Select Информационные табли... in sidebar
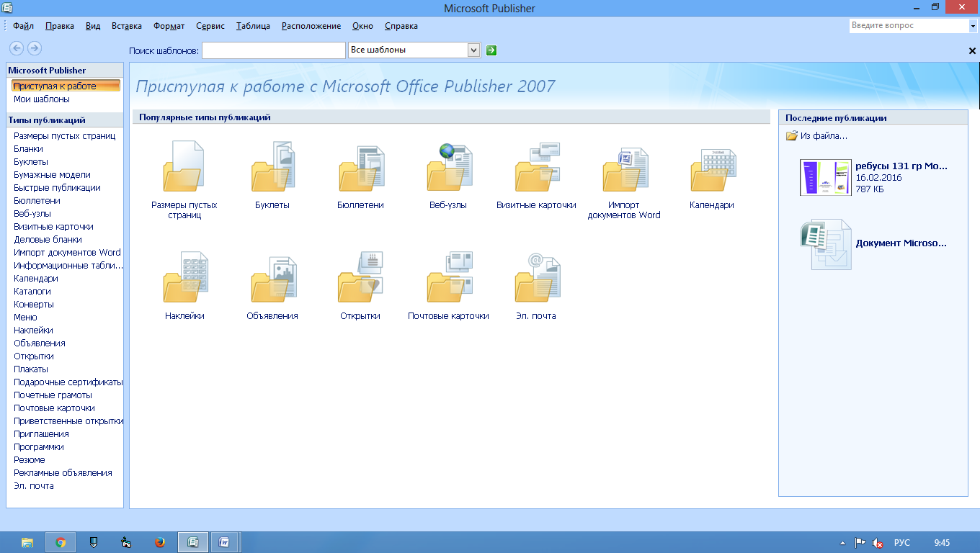This screenshot has width=980, height=553. [68, 266]
